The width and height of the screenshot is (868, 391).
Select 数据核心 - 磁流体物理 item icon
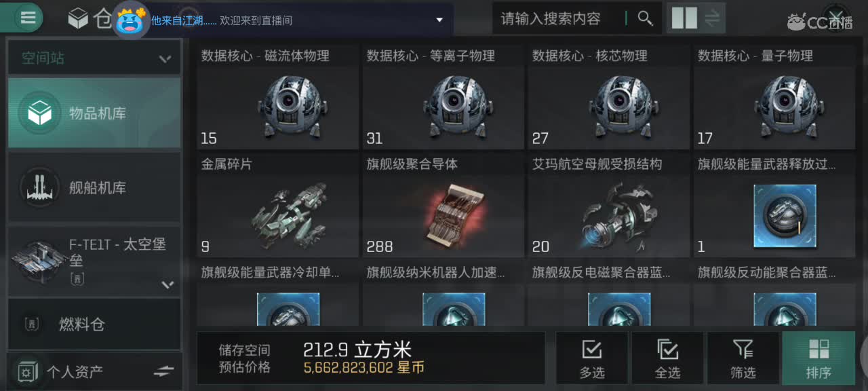(x=288, y=106)
